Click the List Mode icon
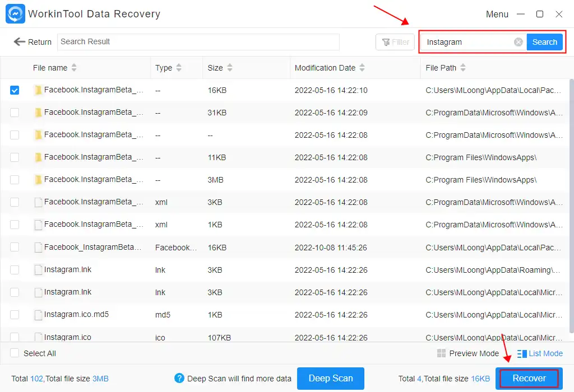The height and width of the screenshot is (392, 574). coord(522,353)
